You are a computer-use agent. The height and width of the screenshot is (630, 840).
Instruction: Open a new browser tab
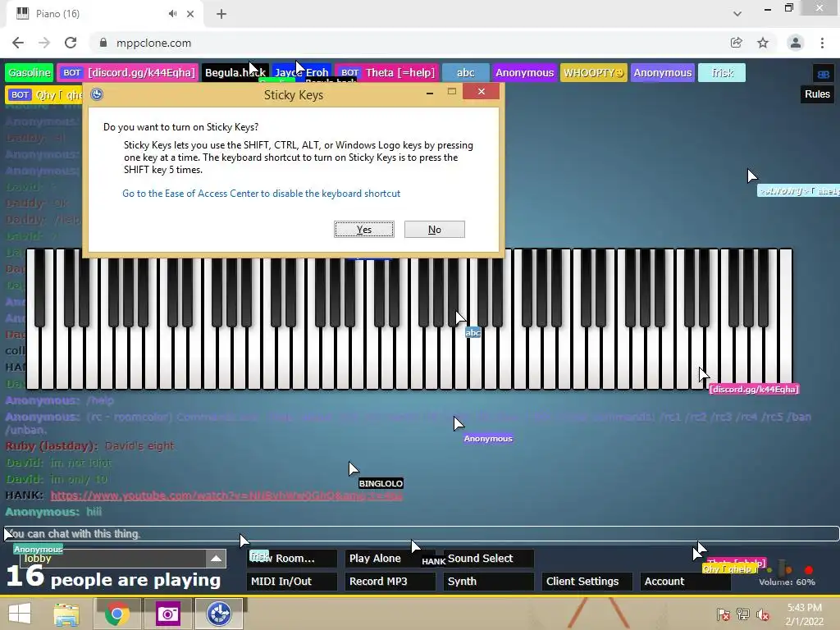point(221,14)
